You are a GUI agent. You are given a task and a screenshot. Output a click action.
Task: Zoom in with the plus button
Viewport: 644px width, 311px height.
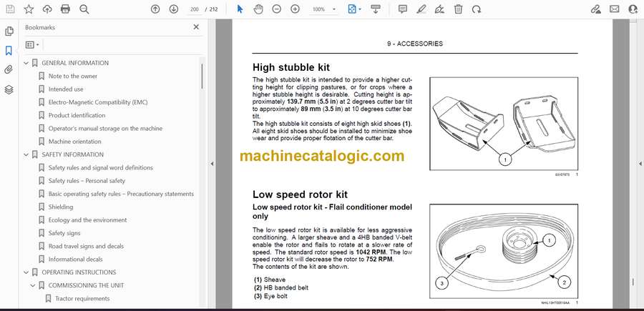295,9
